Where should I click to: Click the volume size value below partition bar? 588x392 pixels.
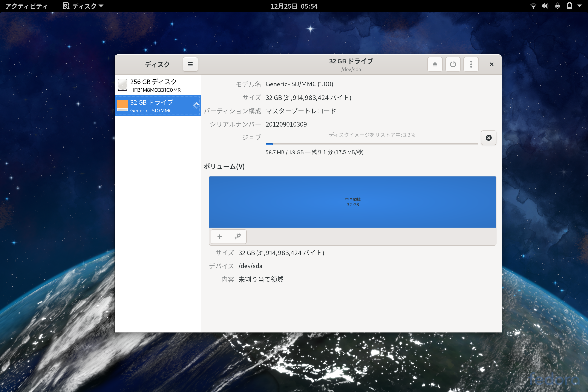281,253
